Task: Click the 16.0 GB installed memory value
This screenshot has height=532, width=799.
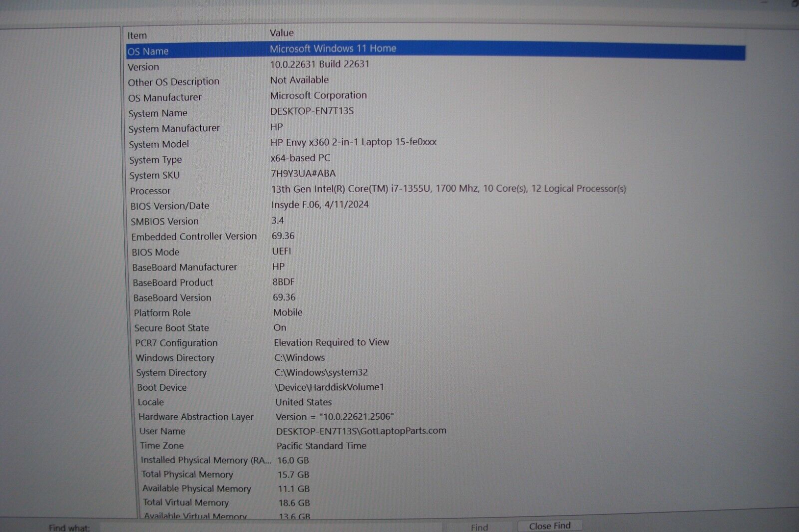Action: tap(293, 460)
